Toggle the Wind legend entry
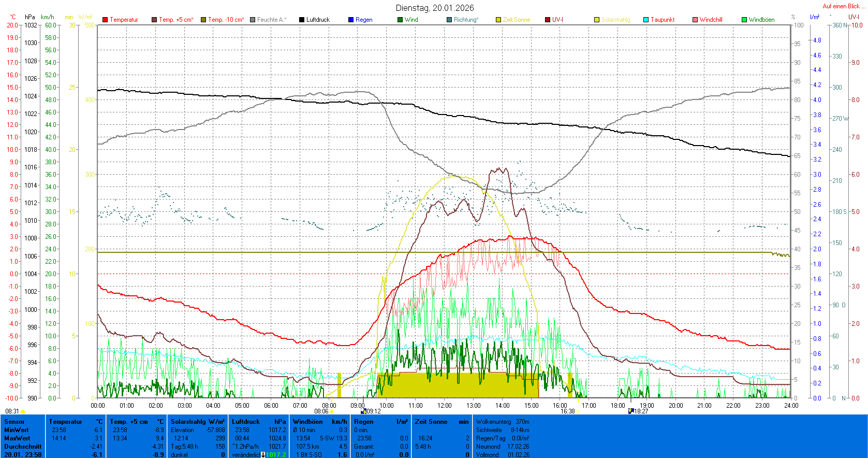868x458 pixels. click(x=408, y=20)
